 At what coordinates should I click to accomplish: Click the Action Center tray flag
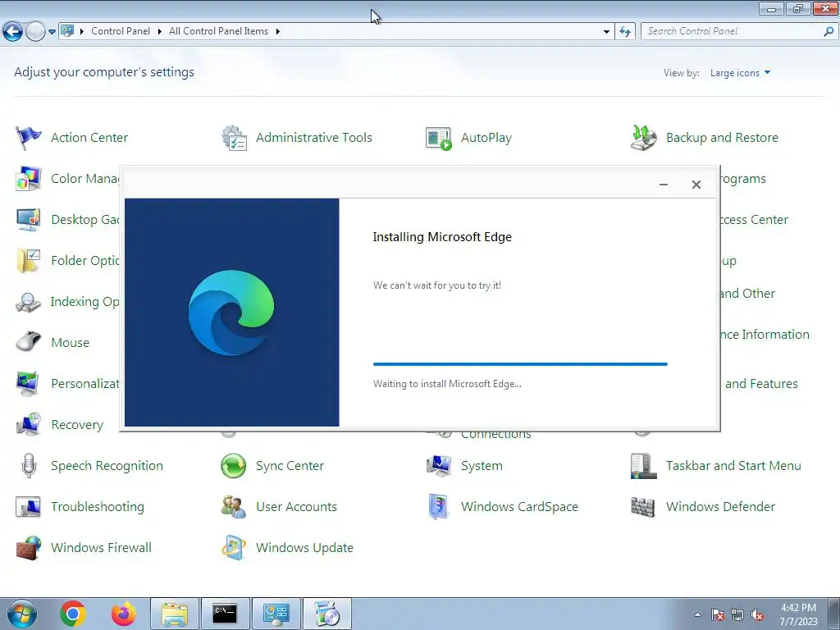pyautogui.click(x=718, y=615)
